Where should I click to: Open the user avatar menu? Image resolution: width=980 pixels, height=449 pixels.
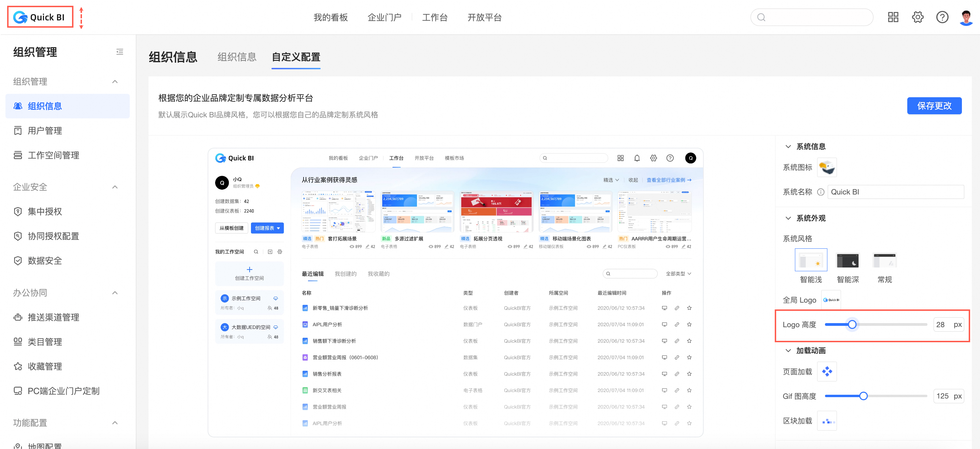point(966,17)
